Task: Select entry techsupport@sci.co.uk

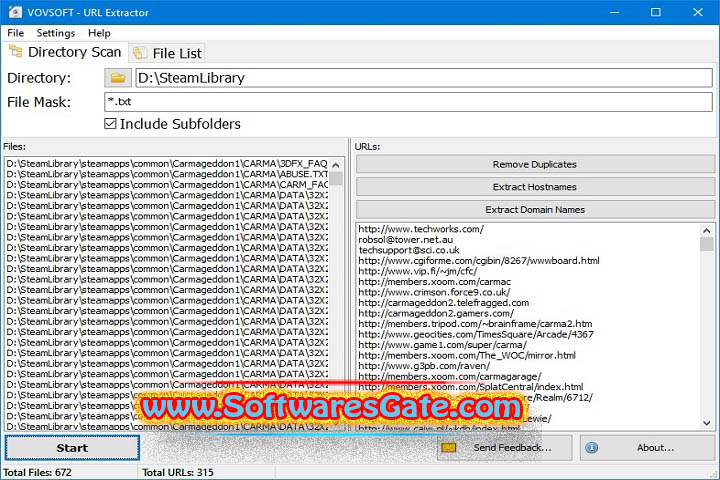Action: 409,250
